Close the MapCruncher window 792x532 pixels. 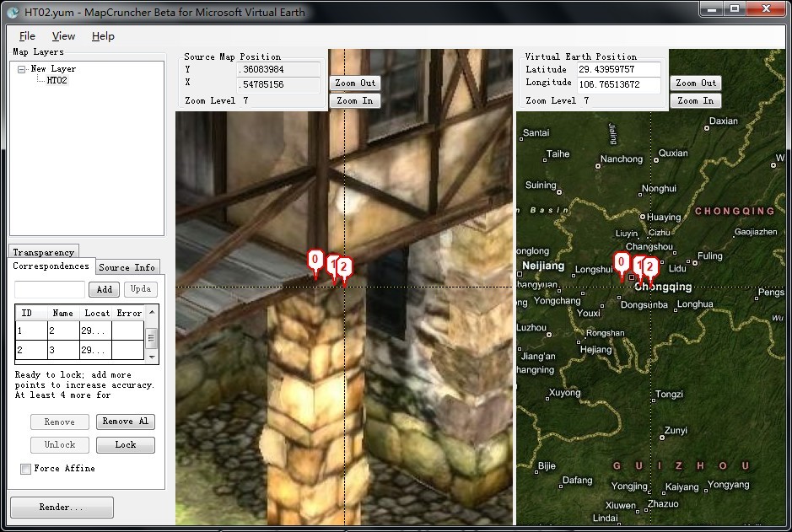click(x=766, y=8)
